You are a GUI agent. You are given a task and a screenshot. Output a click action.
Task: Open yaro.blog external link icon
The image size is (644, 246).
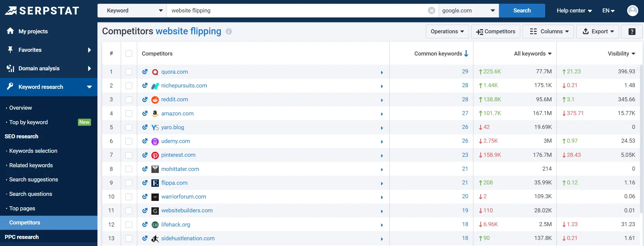click(x=145, y=127)
